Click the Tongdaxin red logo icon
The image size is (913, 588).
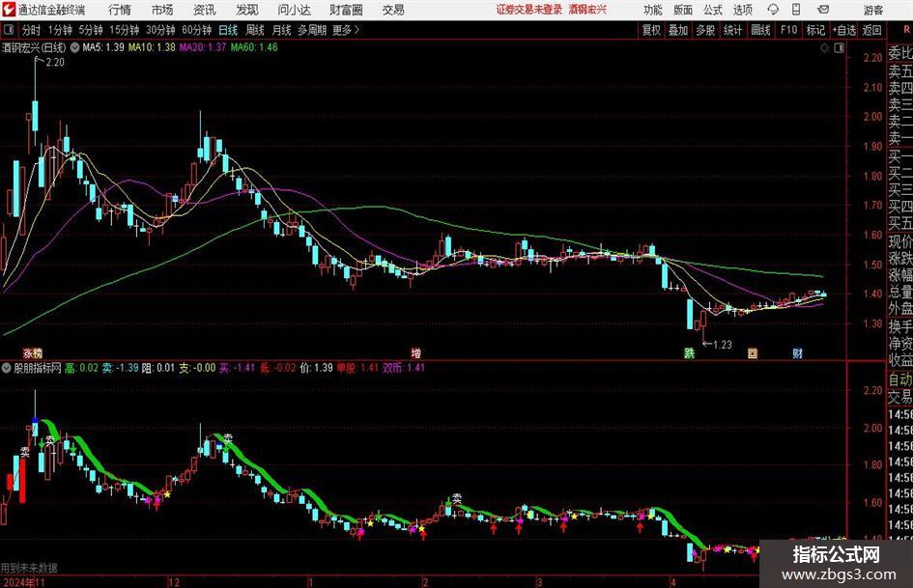coord(8,10)
